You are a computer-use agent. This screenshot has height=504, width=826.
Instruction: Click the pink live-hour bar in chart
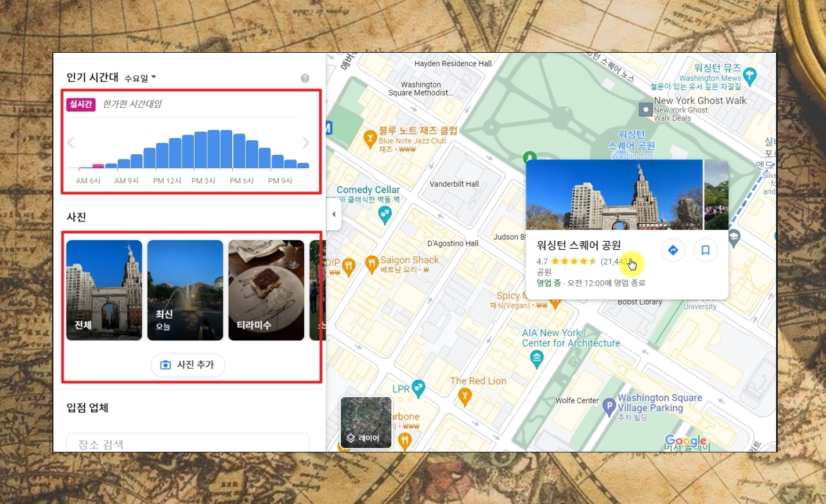click(98, 166)
